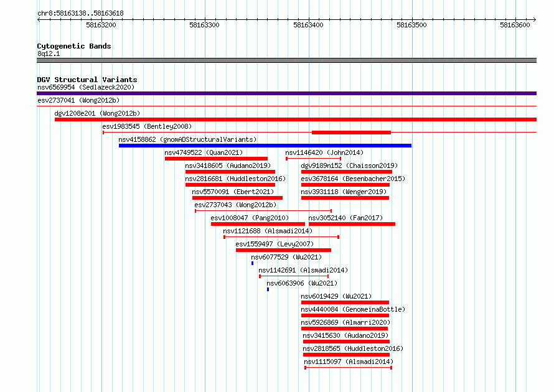This screenshot has height=392, width=554.
Task: Open the esv2737041 (Wong2012b) variant label
Action: pos(78,100)
